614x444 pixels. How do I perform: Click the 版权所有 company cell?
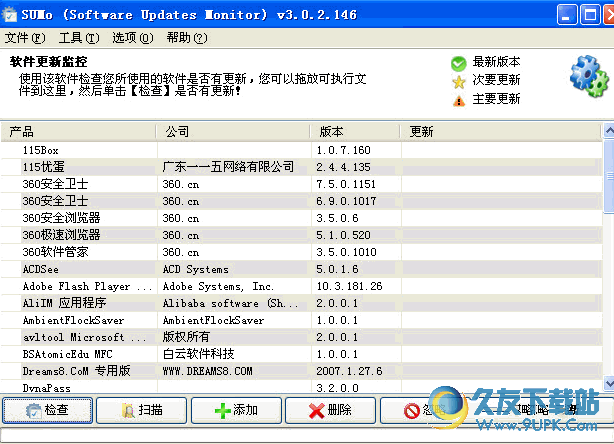[x=186, y=337]
